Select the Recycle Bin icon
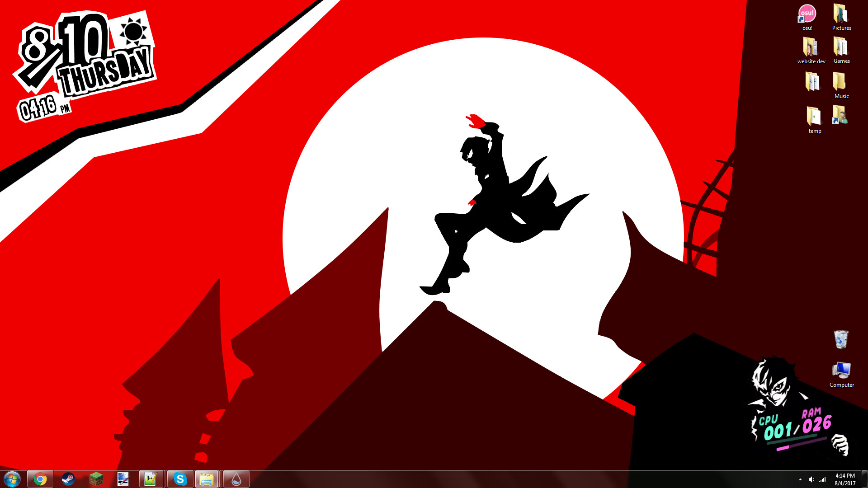Viewport: 868px width, 488px height. pyautogui.click(x=841, y=339)
